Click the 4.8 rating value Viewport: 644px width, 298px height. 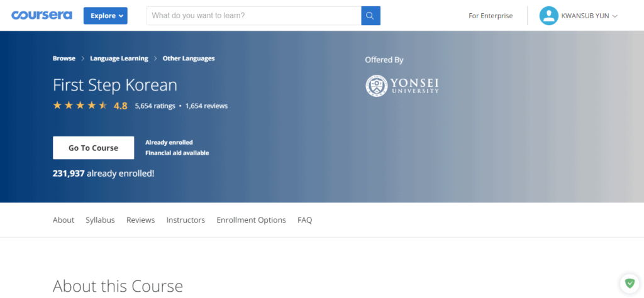pyautogui.click(x=120, y=106)
